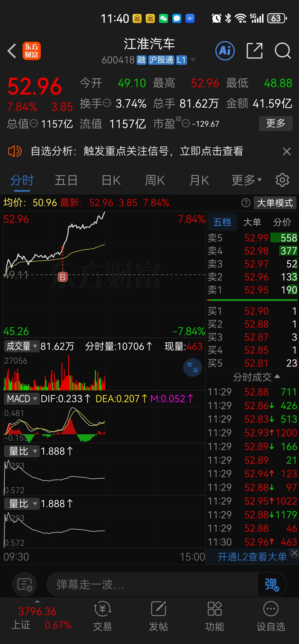Image resolution: width=299 pixels, height=644 pixels.
Task: Tap 分时量:10706 readout
Action: pyautogui.click(x=119, y=346)
